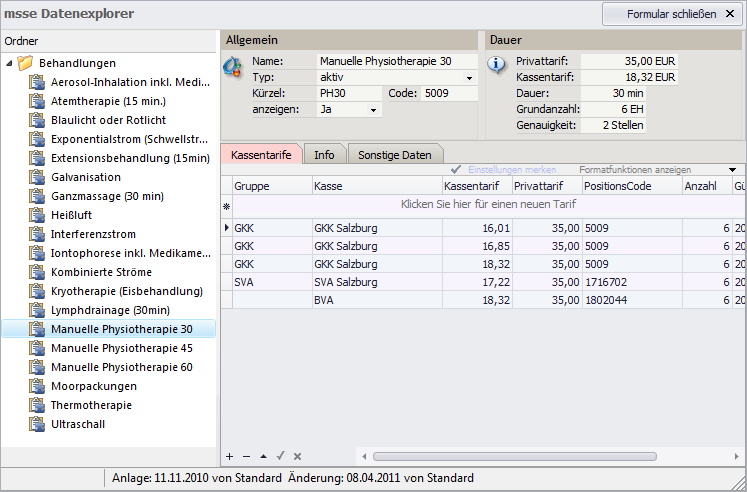Click the Privattarif field 35,00 EUR in Dauer
747x492 pixels.
[x=629, y=61]
